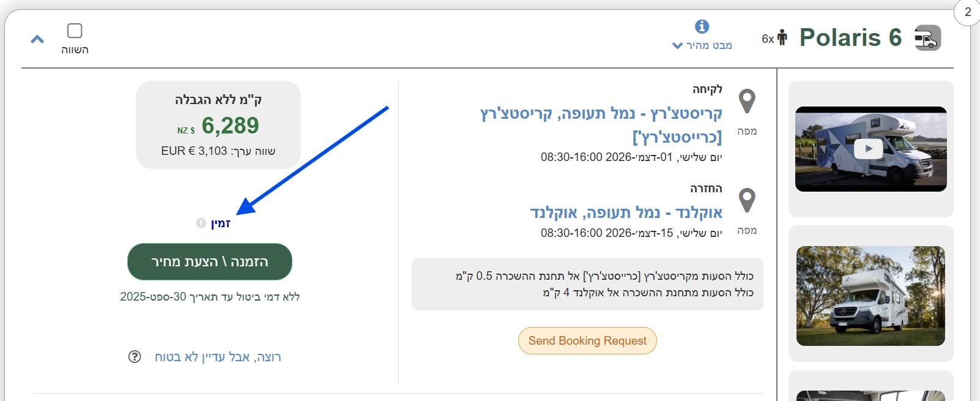Play the Polaris 6 video thumbnail
The height and width of the screenshot is (401, 980).
tap(870, 149)
